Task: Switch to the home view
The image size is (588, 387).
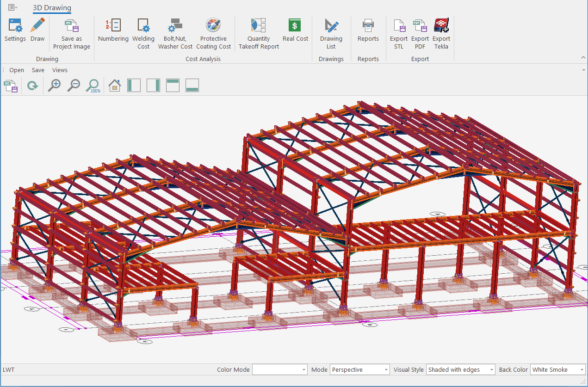Action: [x=115, y=86]
